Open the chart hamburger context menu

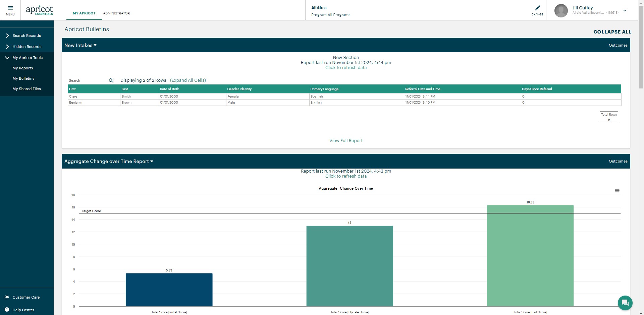click(617, 191)
